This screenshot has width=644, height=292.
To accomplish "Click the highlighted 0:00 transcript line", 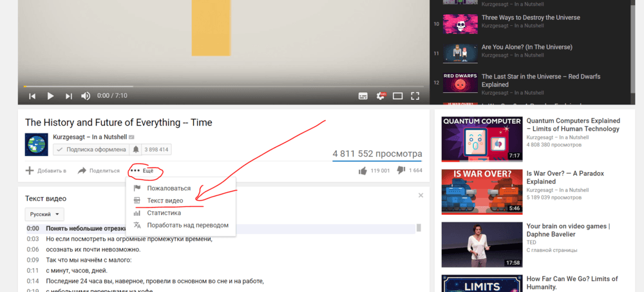I will coord(221,229).
